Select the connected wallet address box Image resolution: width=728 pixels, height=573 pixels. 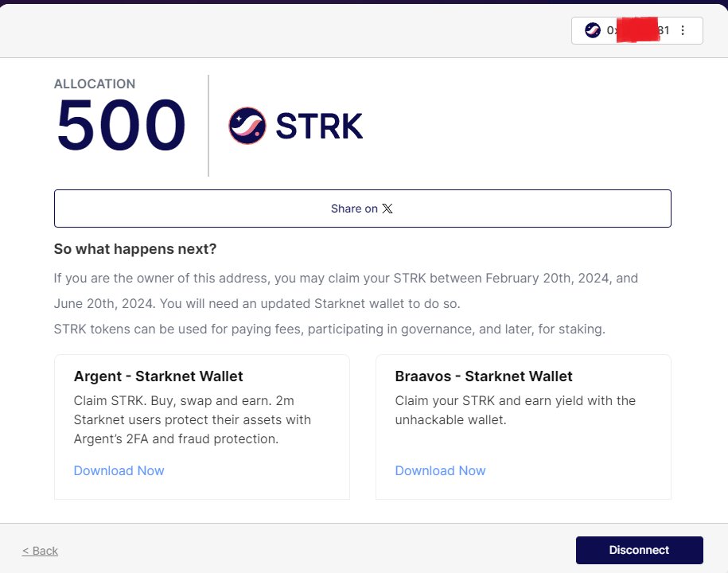(x=637, y=31)
